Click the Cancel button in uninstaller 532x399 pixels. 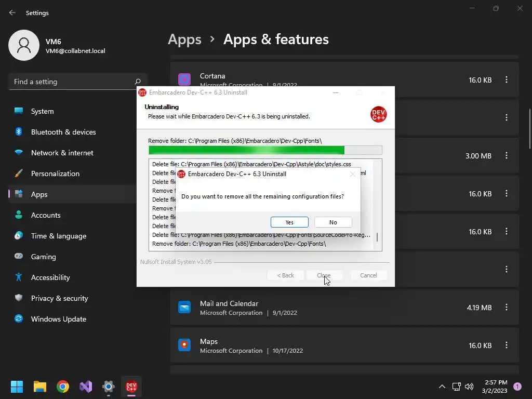click(x=368, y=275)
